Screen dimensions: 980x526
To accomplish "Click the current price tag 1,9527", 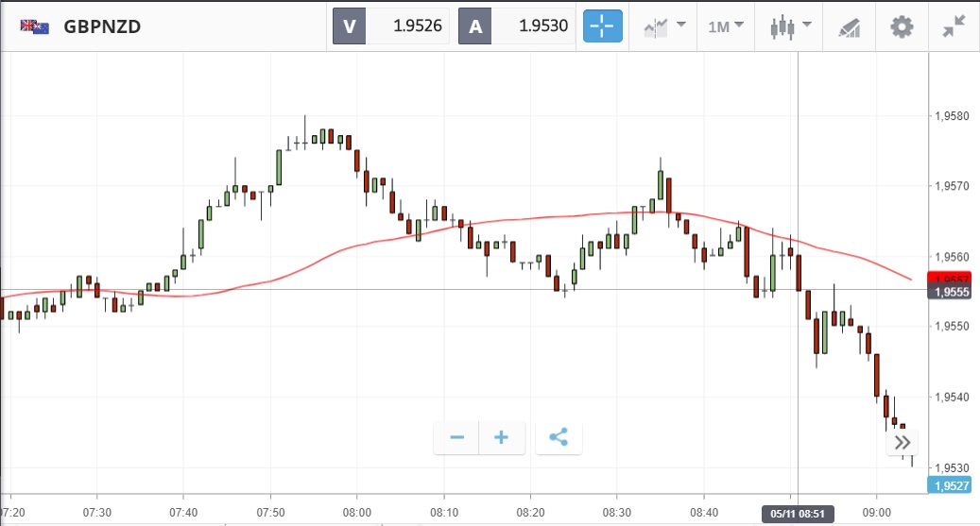I will pyautogui.click(x=949, y=485).
